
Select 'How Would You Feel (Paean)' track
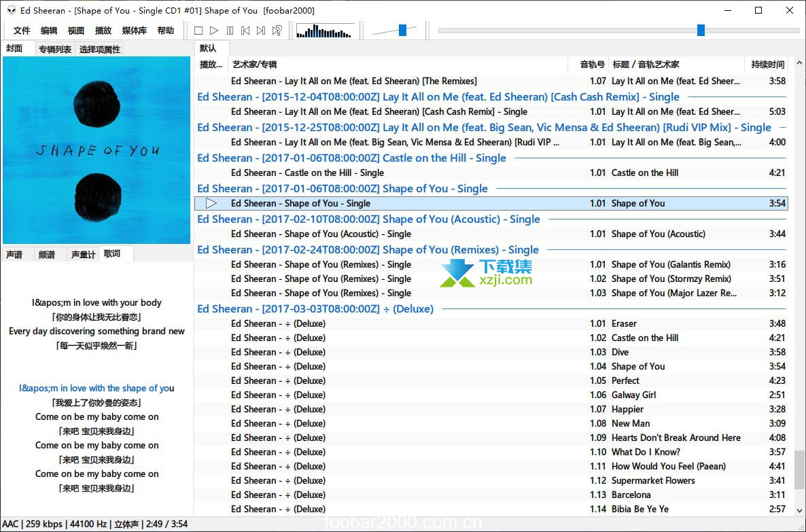point(491,466)
